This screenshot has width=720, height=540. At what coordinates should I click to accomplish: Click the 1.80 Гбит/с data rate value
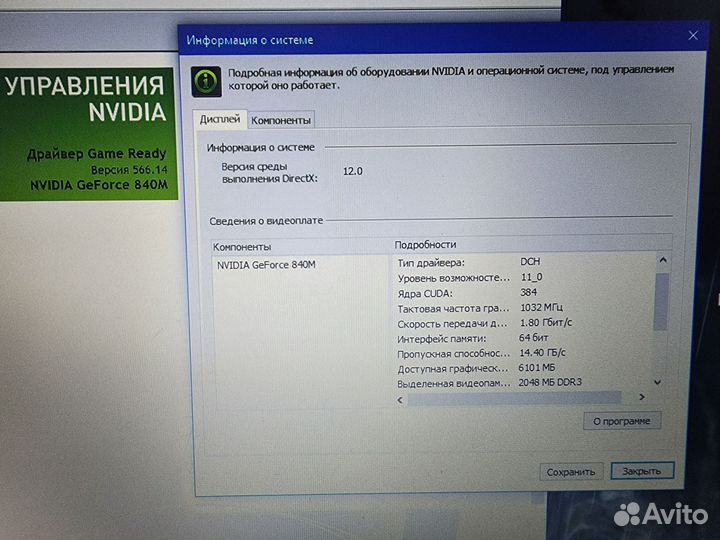point(546,323)
